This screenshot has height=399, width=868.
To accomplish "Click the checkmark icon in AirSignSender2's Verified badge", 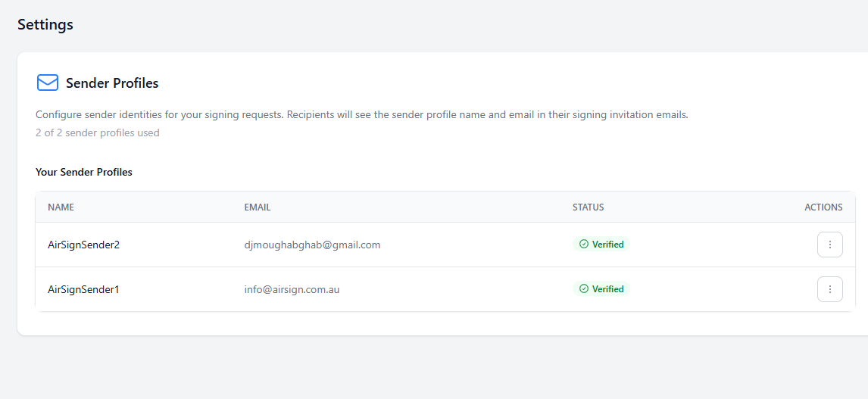I will 583,245.
